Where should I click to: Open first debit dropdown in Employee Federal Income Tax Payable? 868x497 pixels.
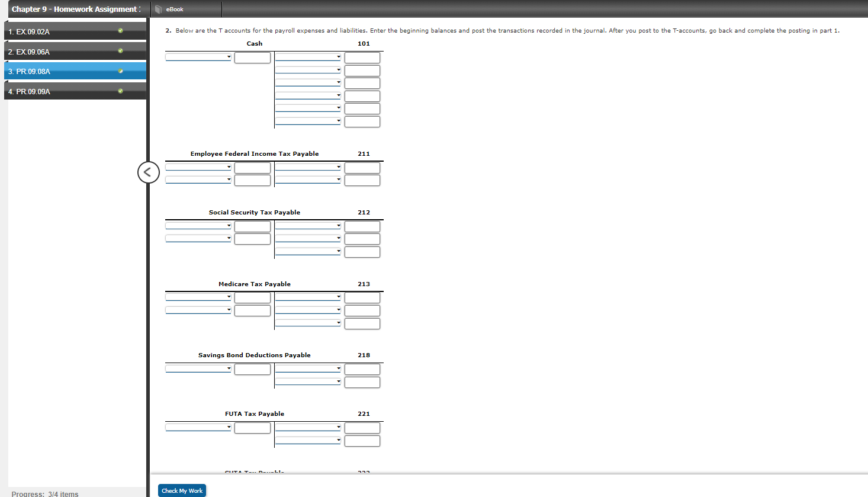(x=198, y=167)
